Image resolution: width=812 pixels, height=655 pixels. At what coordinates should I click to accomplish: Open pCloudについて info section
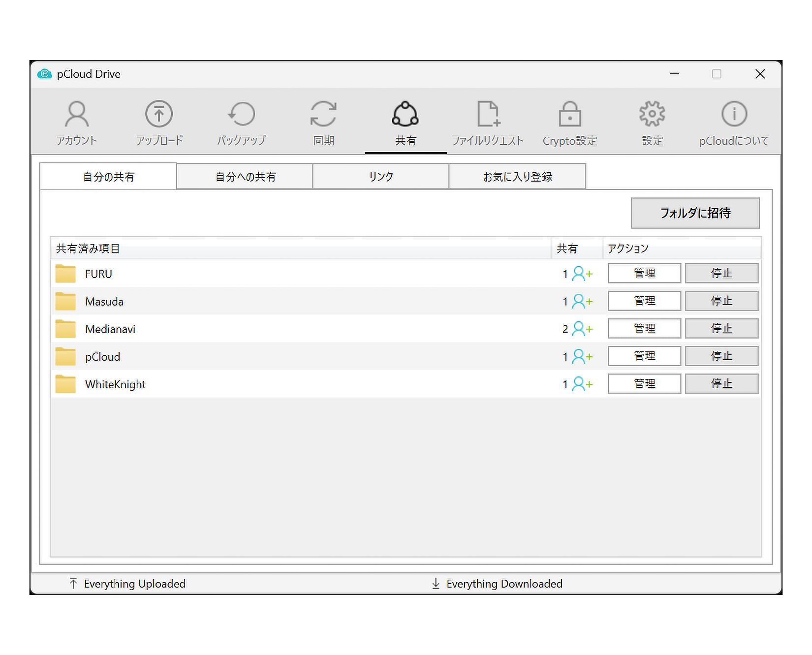click(x=734, y=123)
